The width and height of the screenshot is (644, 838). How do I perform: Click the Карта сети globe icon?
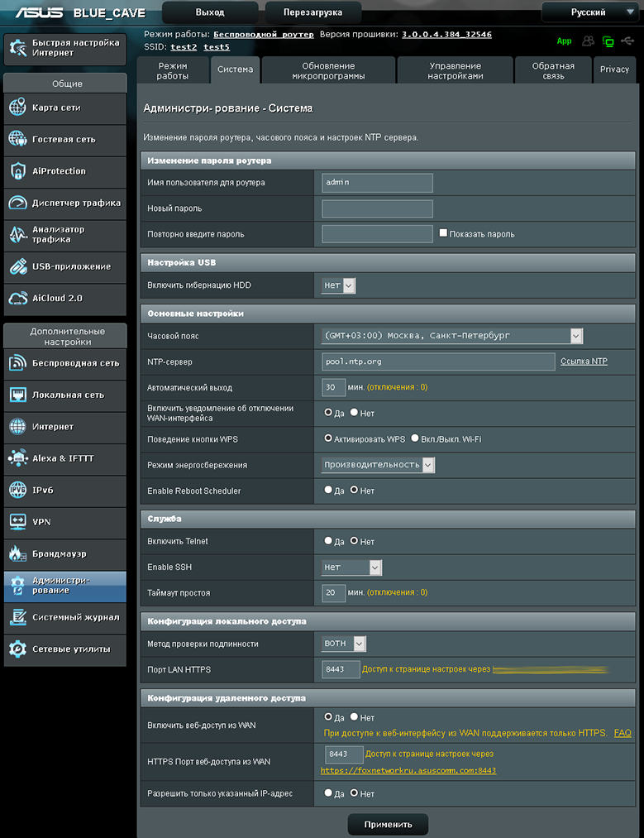coord(17,108)
